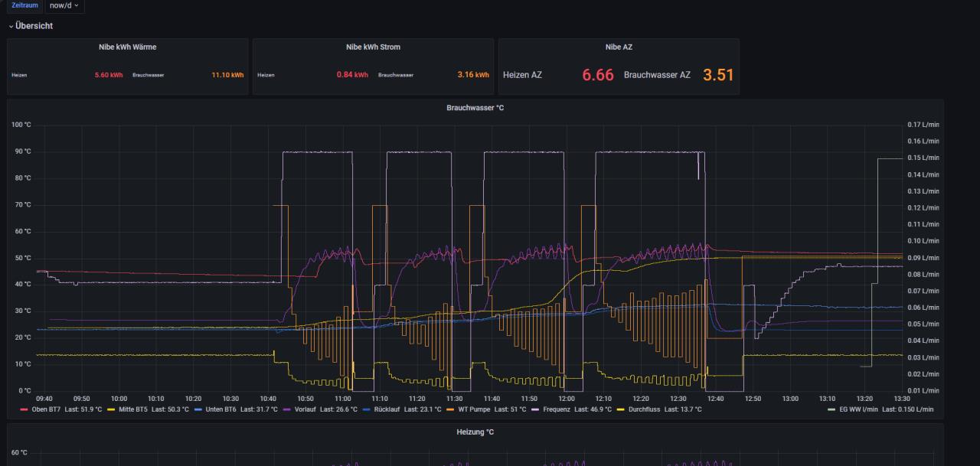This screenshot has width=980, height=466.
Task: Isolate the Unten BT6 series via legend
Action: coord(217,409)
